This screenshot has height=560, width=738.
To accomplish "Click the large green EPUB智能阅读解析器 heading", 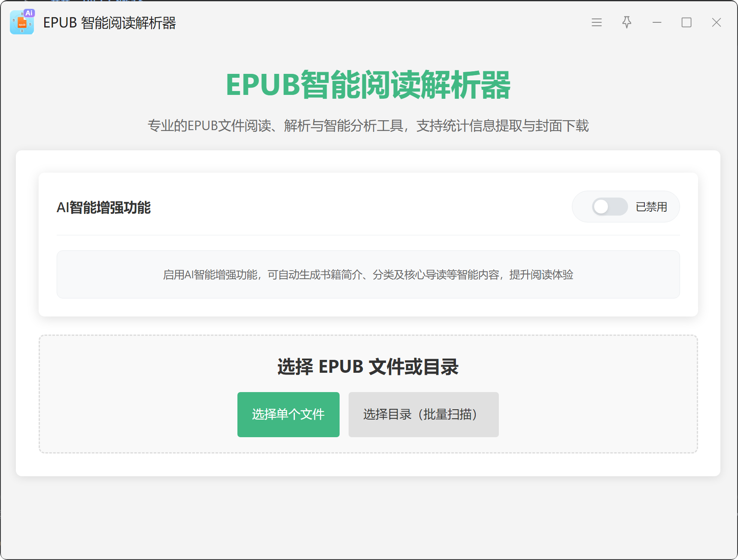I will pyautogui.click(x=368, y=85).
